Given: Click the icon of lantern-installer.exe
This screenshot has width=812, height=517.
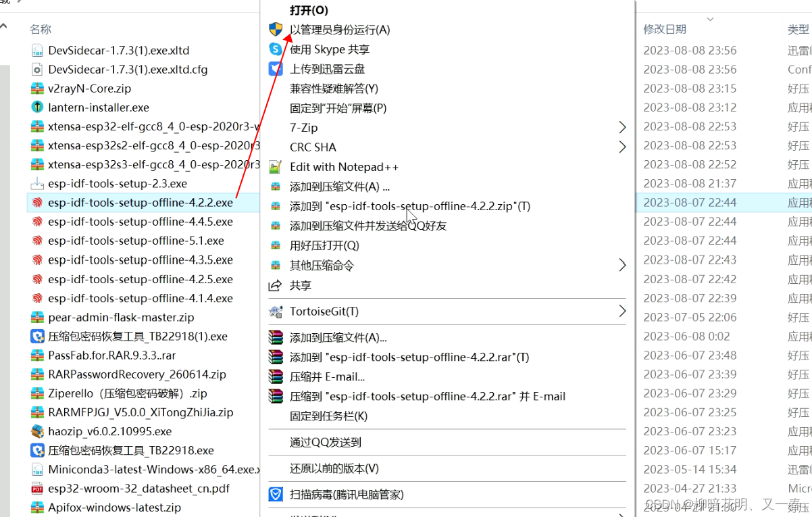Looking at the screenshot, I should (37, 107).
